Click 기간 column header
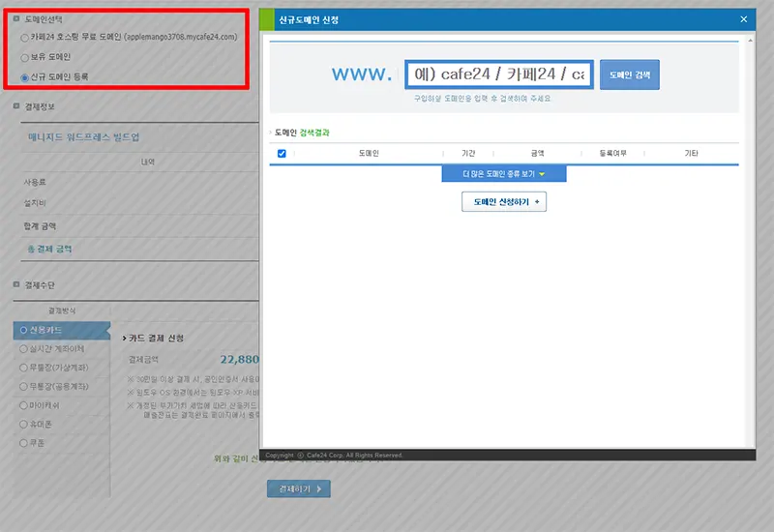The image size is (774, 532). tap(468, 154)
